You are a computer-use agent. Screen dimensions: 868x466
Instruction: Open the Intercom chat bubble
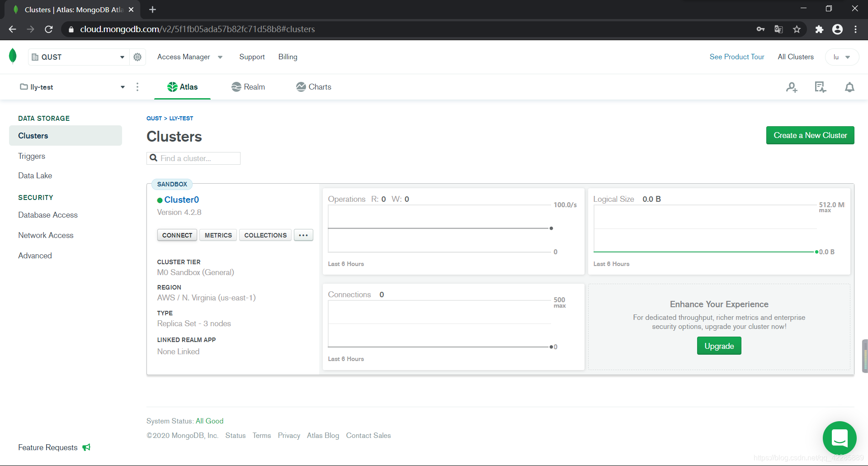840,438
